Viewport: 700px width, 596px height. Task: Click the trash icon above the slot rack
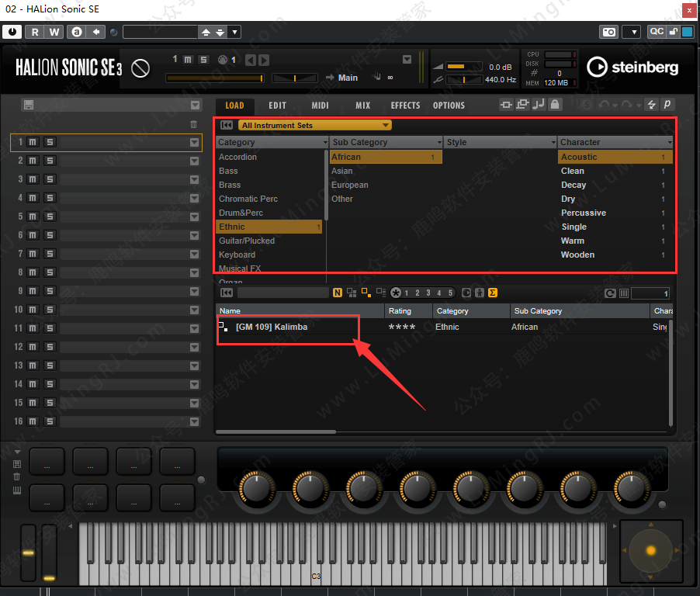pyautogui.click(x=193, y=124)
